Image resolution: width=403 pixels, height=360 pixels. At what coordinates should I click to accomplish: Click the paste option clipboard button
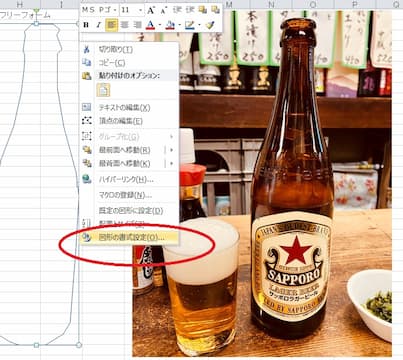pyautogui.click(x=103, y=90)
